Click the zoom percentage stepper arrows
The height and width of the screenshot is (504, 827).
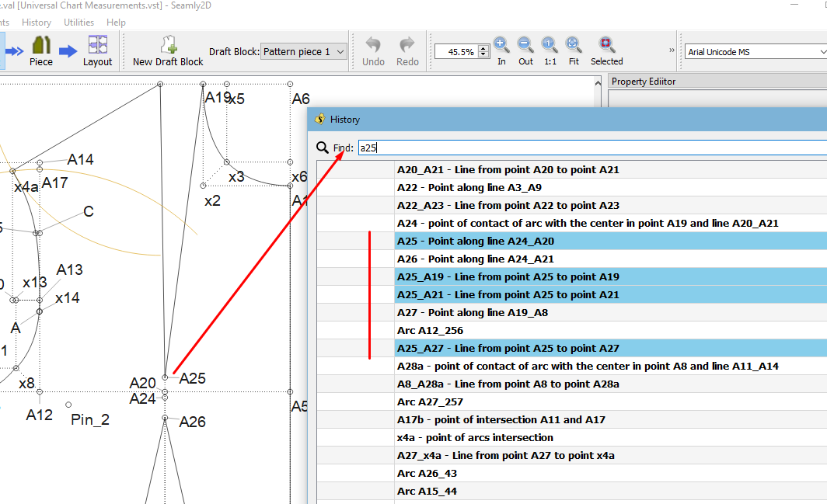483,52
